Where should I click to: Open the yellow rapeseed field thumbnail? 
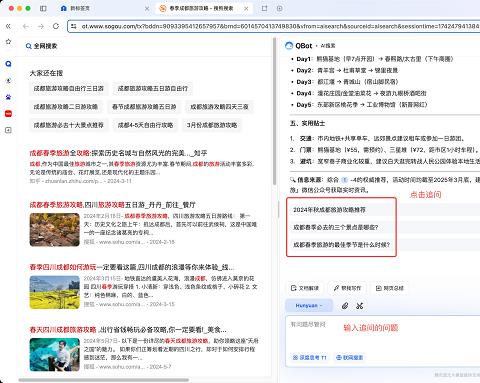(55, 292)
